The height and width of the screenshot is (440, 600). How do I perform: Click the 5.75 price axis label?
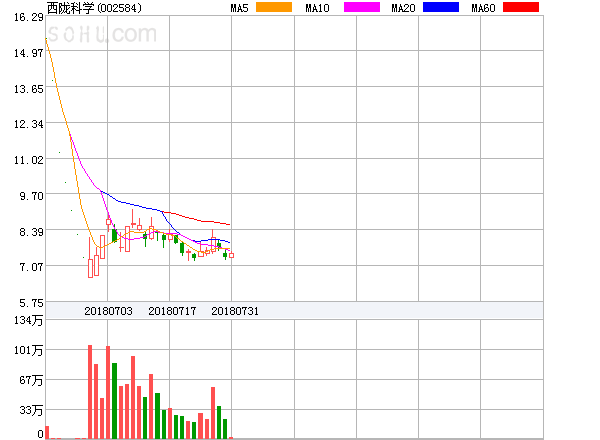(31, 303)
